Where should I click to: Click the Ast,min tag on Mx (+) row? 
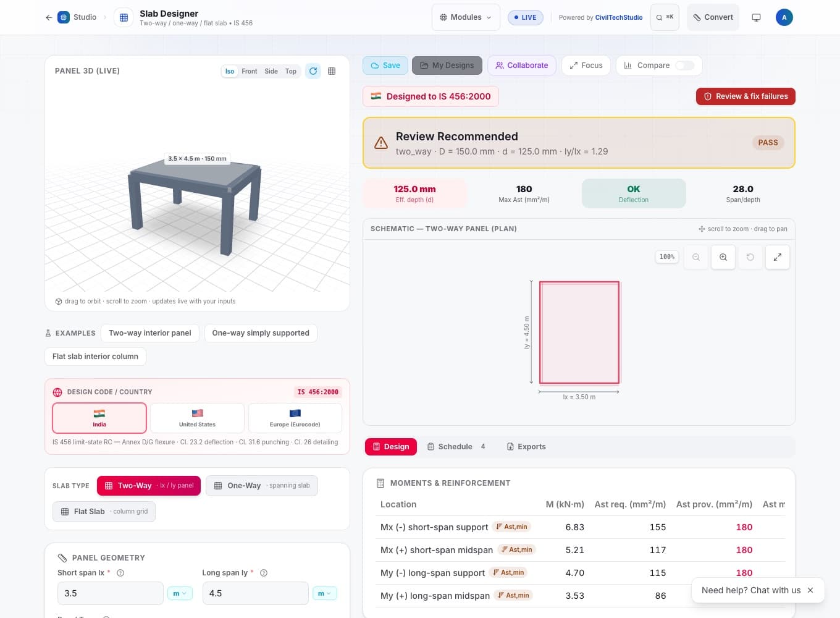[x=516, y=549]
